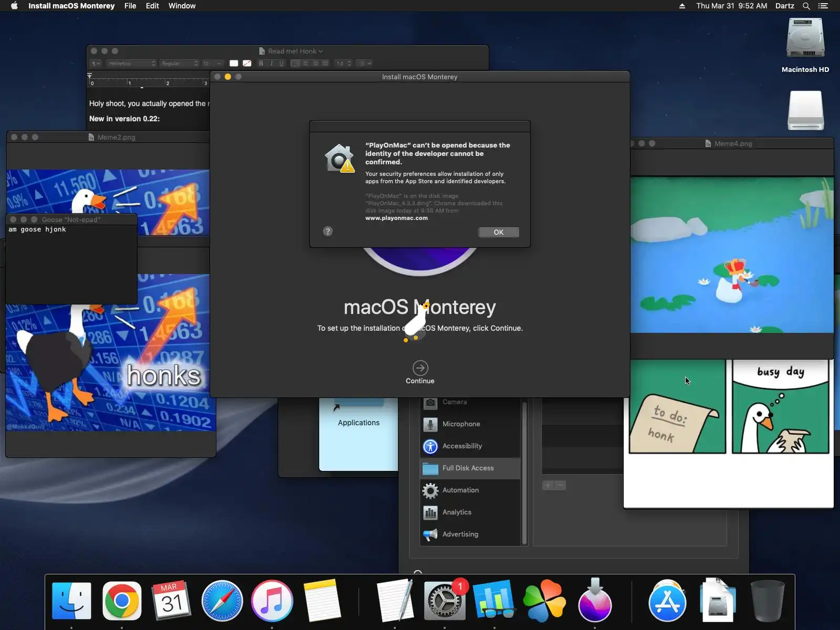Image resolution: width=840 pixels, height=630 pixels.
Task: Open the App Store from the Dock
Action: [x=667, y=601]
